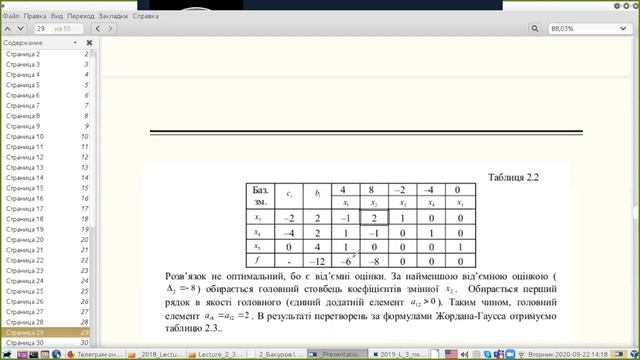The height and width of the screenshot is (360, 640).
Task: Go to previous page with up arrow
Action: [8, 29]
